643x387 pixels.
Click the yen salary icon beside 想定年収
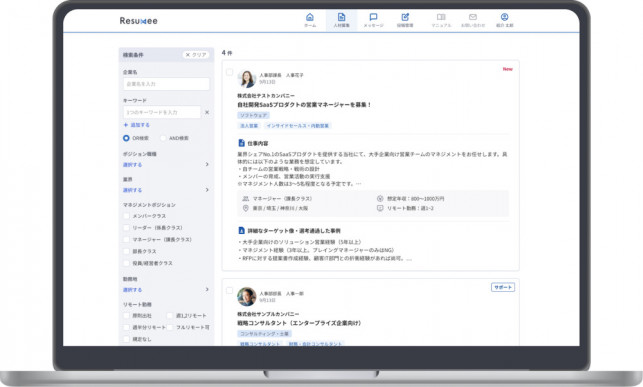380,198
